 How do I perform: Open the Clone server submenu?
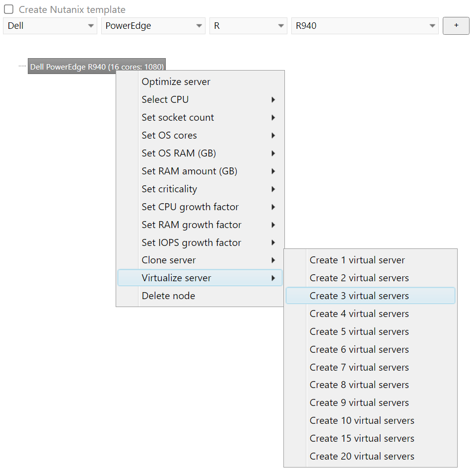click(x=169, y=260)
